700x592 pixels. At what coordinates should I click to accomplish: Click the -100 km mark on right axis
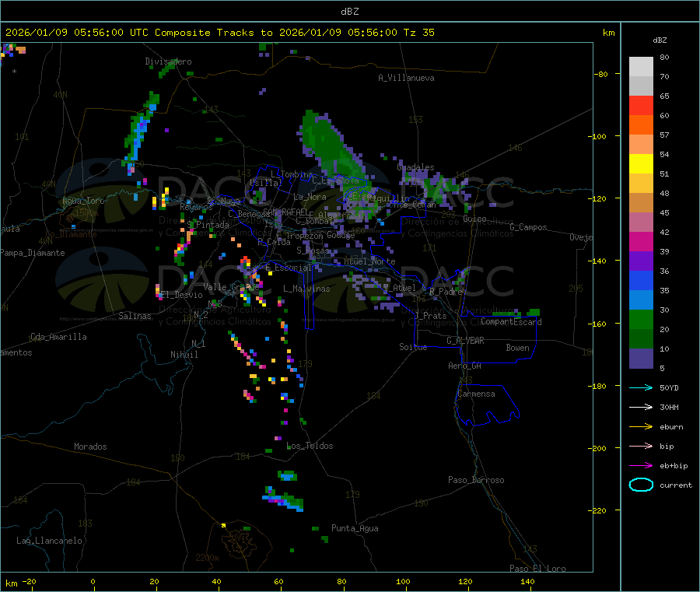tap(599, 136)
